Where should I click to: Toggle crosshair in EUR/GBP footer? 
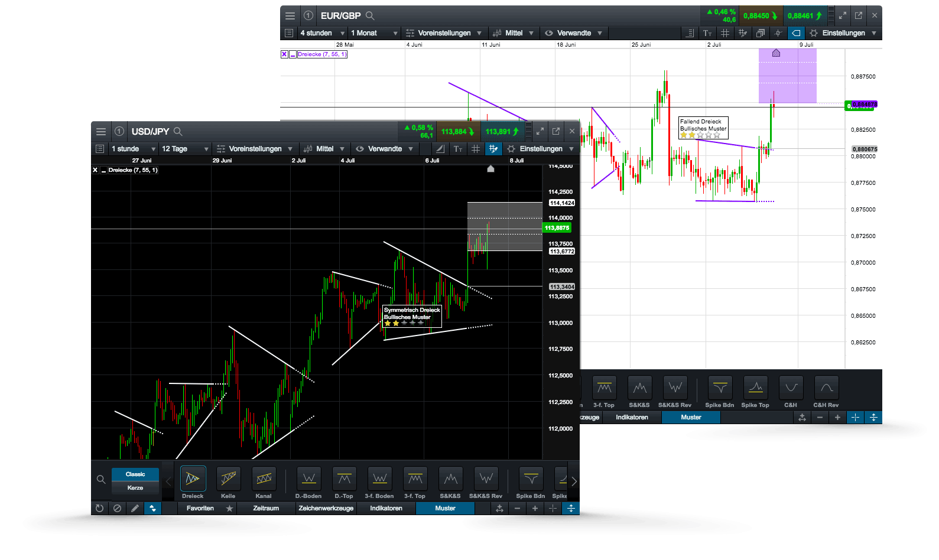point(855,417)
